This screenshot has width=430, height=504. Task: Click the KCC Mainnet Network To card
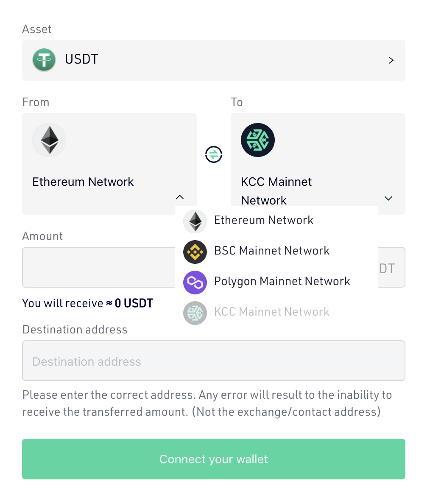point(318,160)
